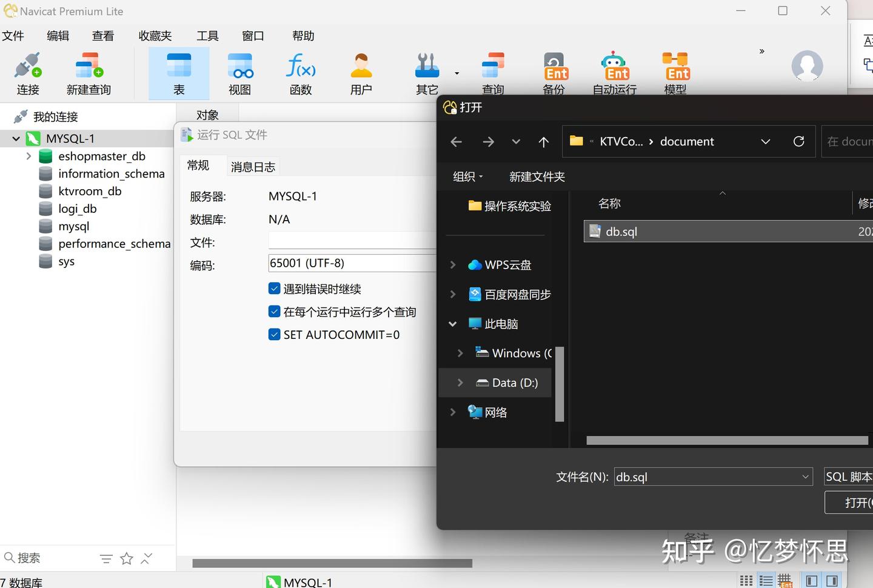
Task: Open the 连接 (Connection) tool
Action: point(28,73)
